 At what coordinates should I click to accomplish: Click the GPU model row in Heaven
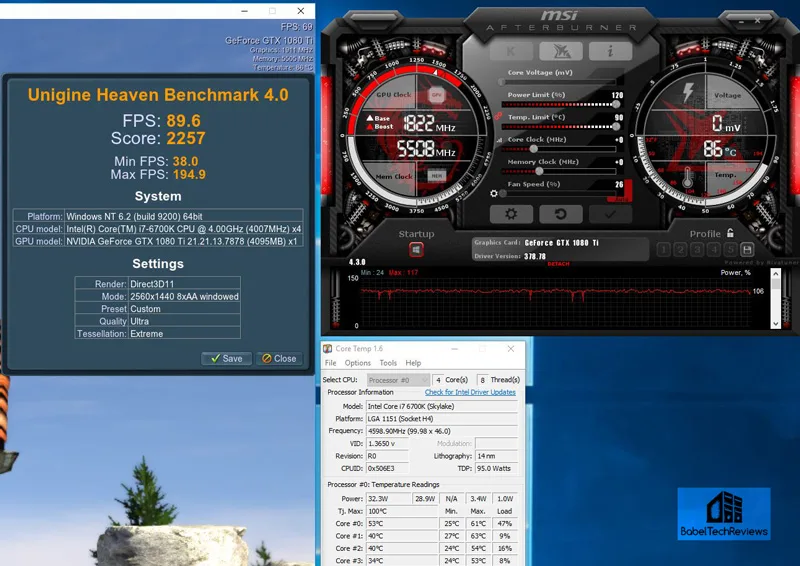(x=158, y=241)
